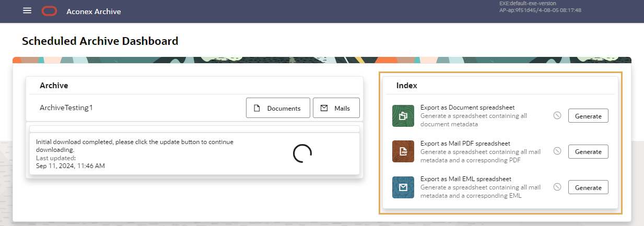
Task: Open the hamburger navigation menu
Action: coord(27,11)
